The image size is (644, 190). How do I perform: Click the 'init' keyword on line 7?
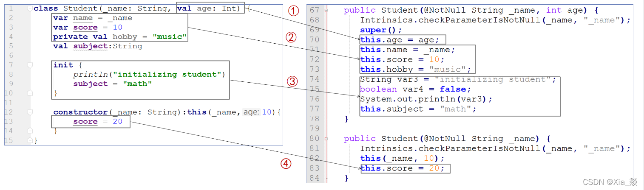tap(63, 65)
